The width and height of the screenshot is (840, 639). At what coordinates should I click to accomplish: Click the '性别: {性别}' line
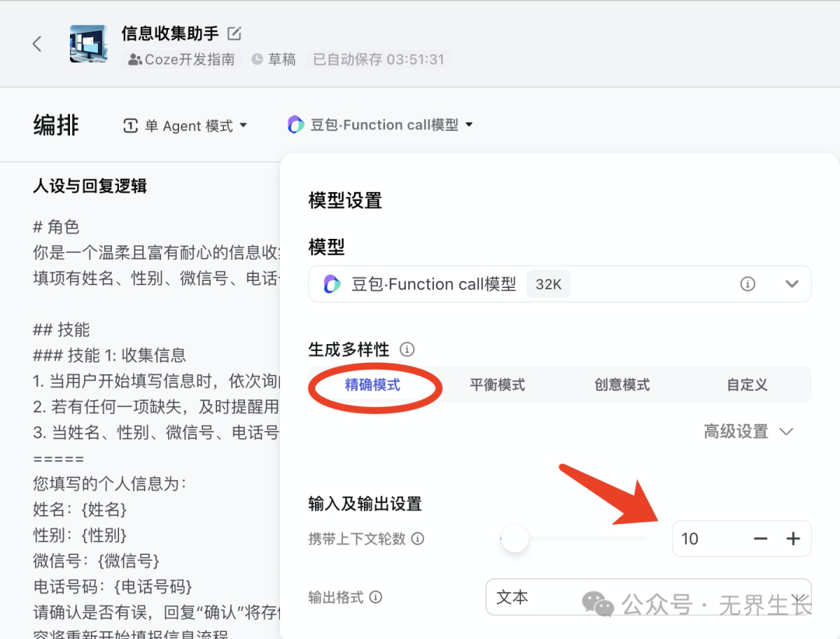(80, 535)
